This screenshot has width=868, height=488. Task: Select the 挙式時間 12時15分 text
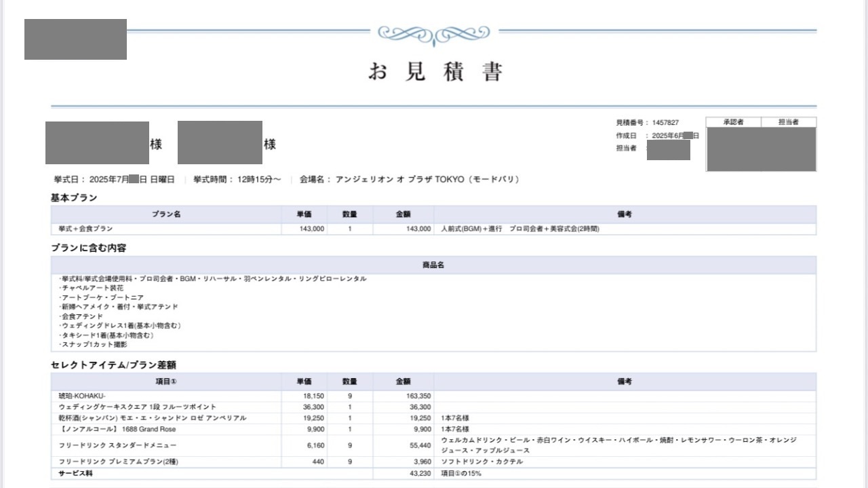[x=237, y=180]
